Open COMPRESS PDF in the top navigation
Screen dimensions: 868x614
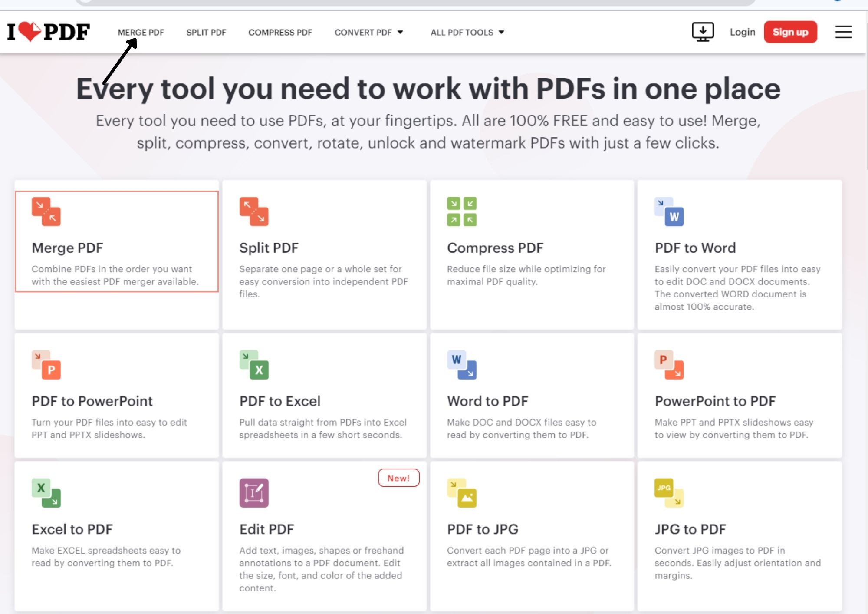point(280,33)
